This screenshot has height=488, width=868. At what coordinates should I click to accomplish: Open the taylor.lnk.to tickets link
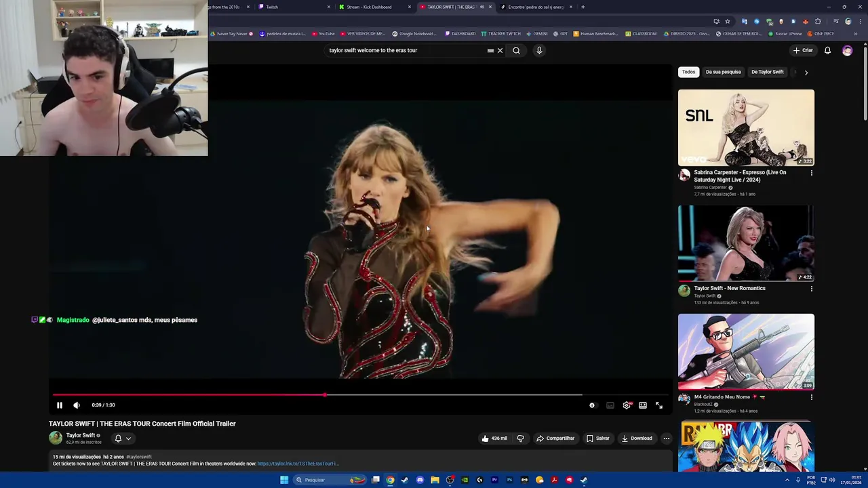(x=298, y=464)
